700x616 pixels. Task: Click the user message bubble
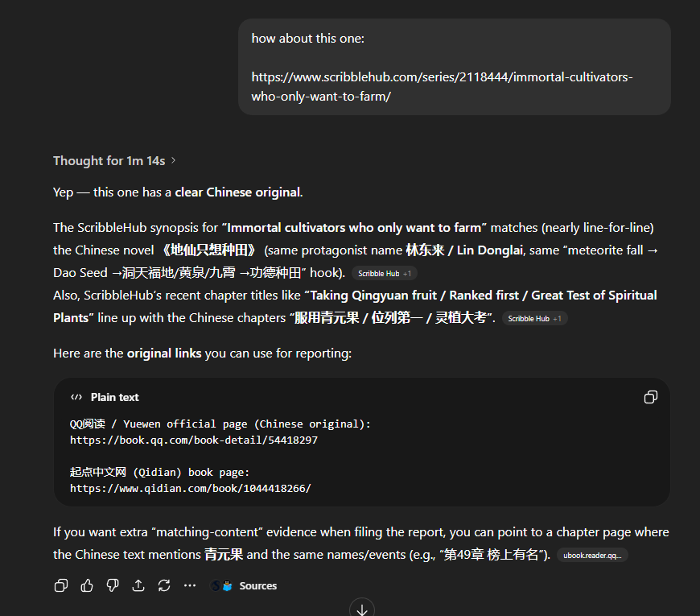(454, 67)
